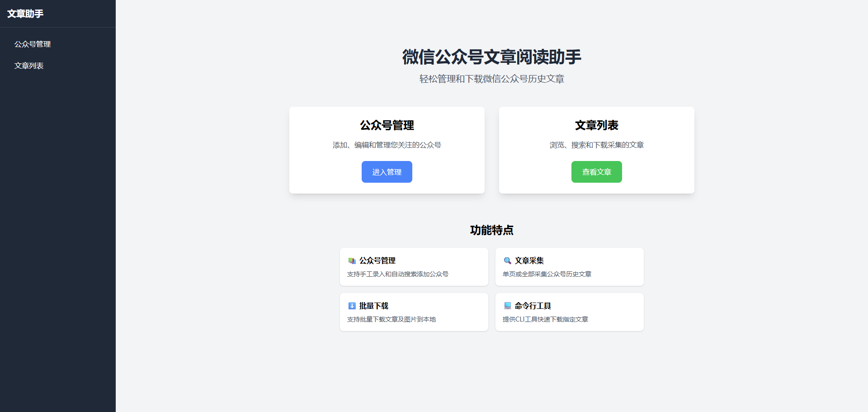Image resolution: width=868 pixels, height=412 pixels.
Task: Click the text 添加、编辑和管理您关注的公众号
Action: coord(387,145)
